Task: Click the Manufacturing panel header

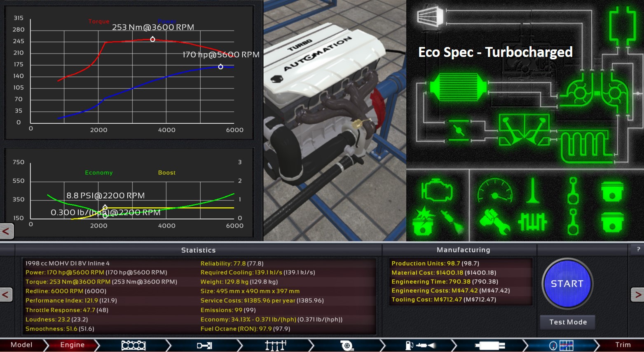Action: pyautogui.click(x=464, y=250)
